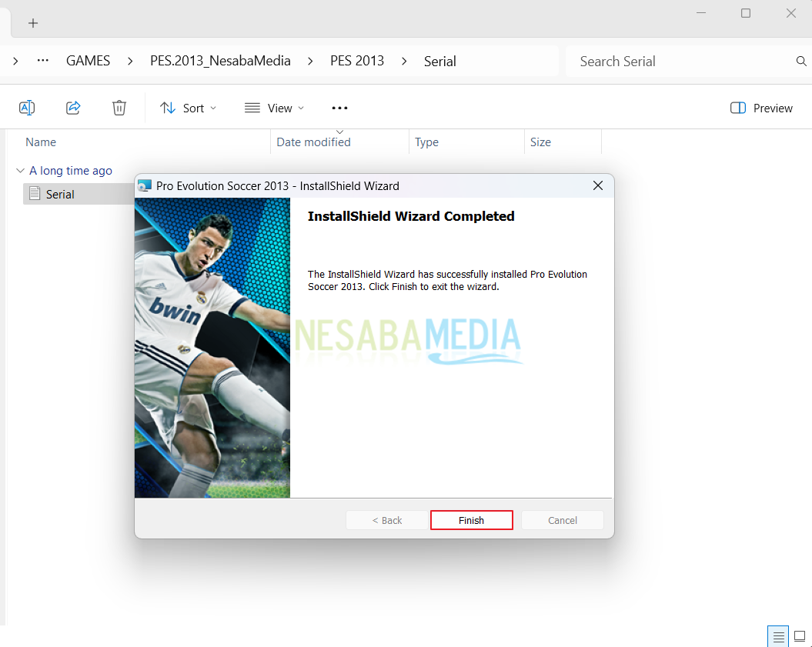Minimize the File Explorer window
This screenshot has height=647, width=812.
[x=701, y=13]
